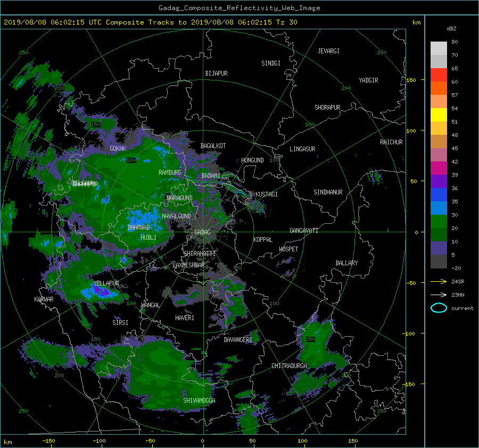Click the LINGASUR city label
Image resolution: width=479 pixels, height=448 pixels.
(302, 149)
